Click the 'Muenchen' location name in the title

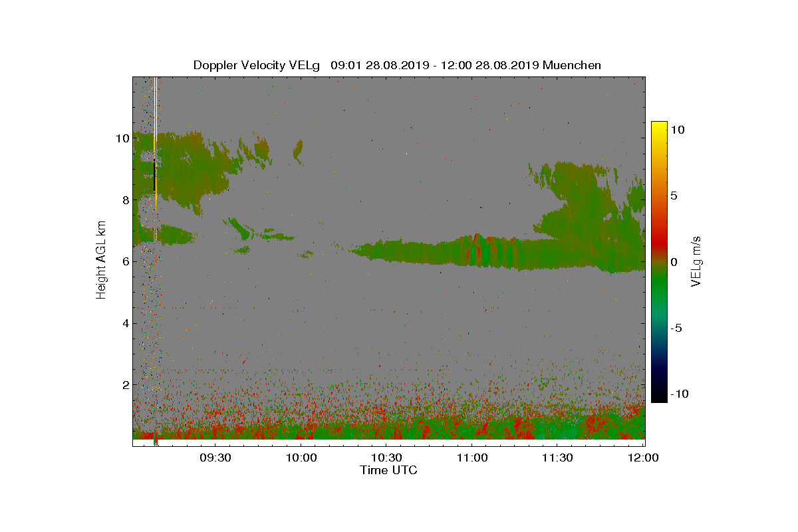click(x=572, y=65)
